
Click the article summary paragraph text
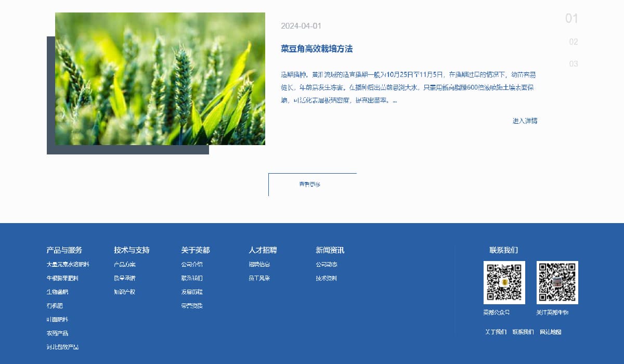408,87
